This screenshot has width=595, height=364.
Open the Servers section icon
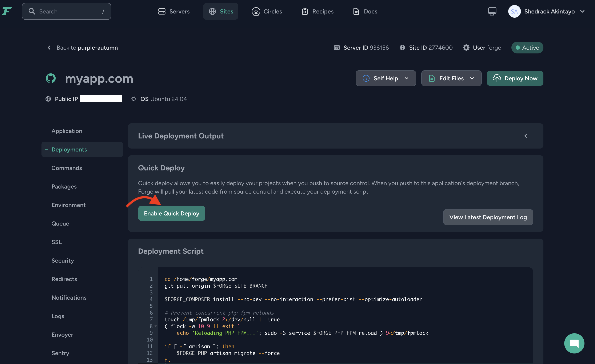(x=162, y=11)
